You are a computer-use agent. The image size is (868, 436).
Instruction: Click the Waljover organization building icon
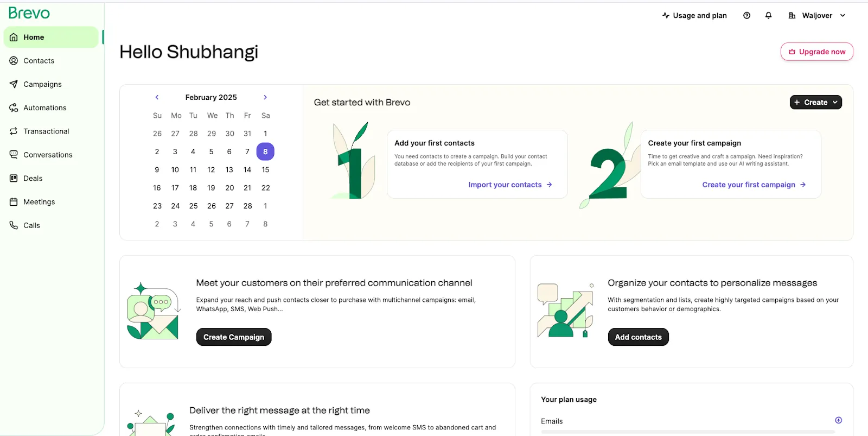point(792,16)
